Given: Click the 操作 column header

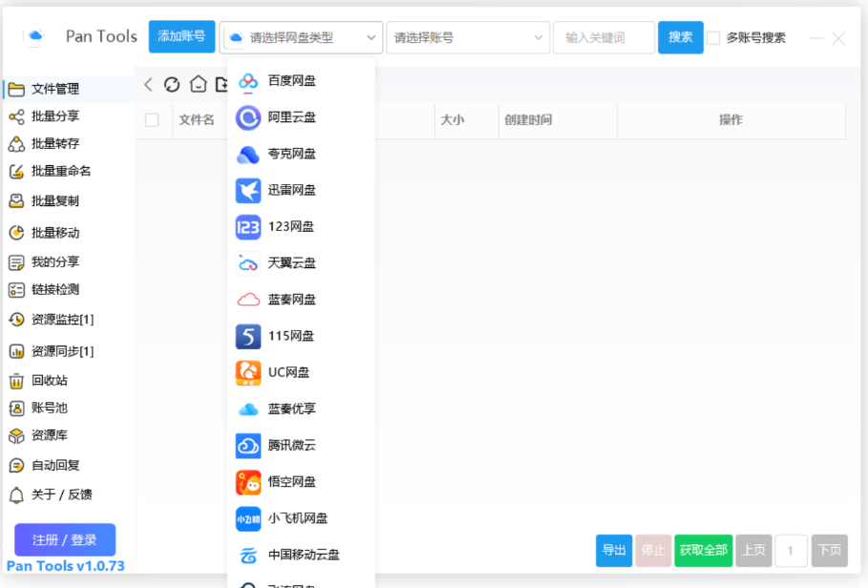Looking at the screenshot, I should 730,120.
